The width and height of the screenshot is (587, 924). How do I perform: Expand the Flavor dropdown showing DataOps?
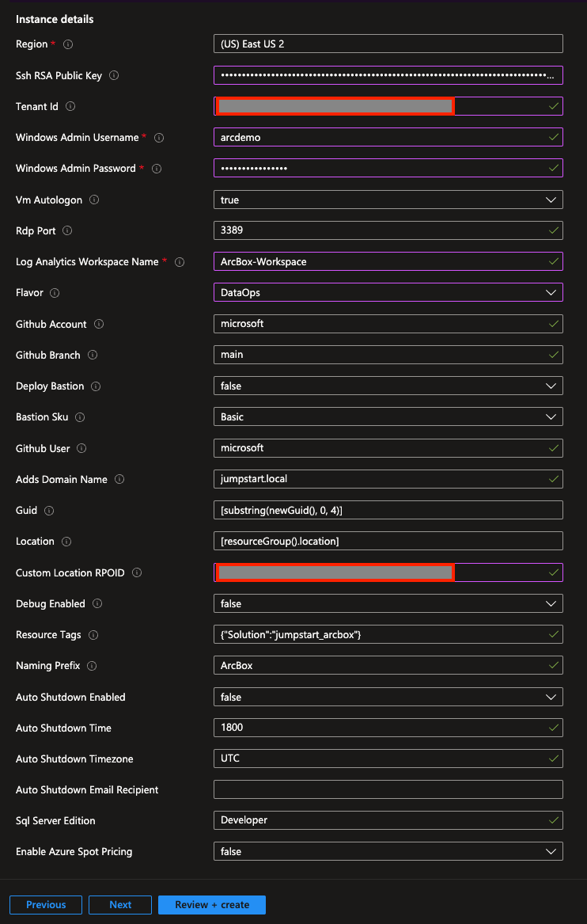(388, 292)
